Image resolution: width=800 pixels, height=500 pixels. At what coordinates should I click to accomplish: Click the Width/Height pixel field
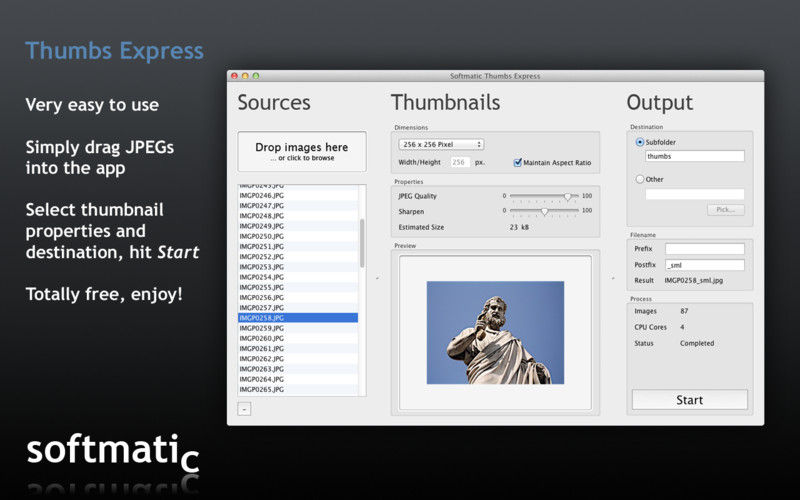[x=460, y=162]
